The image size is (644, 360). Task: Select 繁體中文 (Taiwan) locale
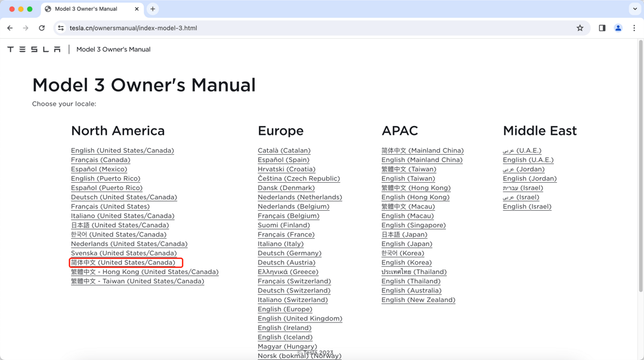point(409,169)
